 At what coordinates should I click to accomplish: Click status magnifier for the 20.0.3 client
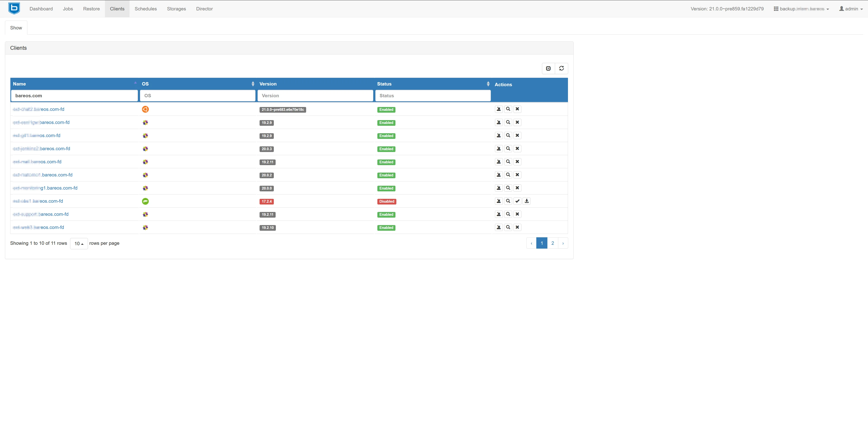(x=508, y=149)
